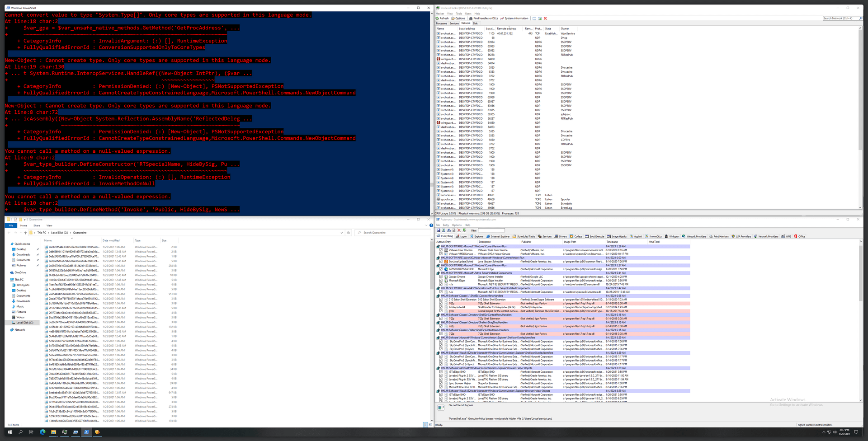Select the Explorer tab in Autoruns
Screen dimensions: 868x441
tap(477, 236)
